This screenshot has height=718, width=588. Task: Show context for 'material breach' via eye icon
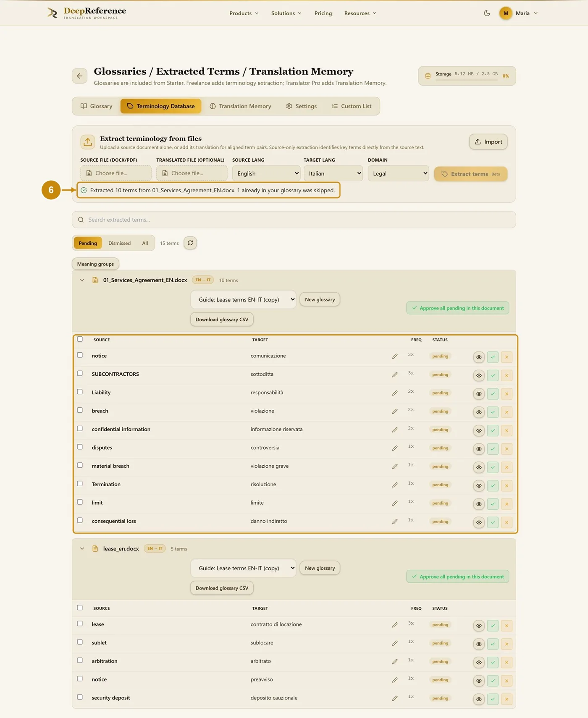tap(479, 467)
